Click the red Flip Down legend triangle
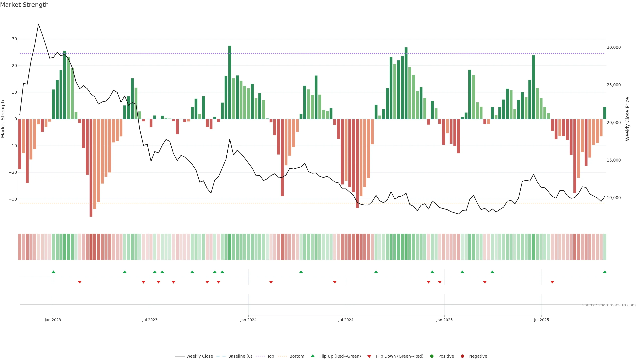The height and width of the screenshot is (362, 644). pos(369,356)
